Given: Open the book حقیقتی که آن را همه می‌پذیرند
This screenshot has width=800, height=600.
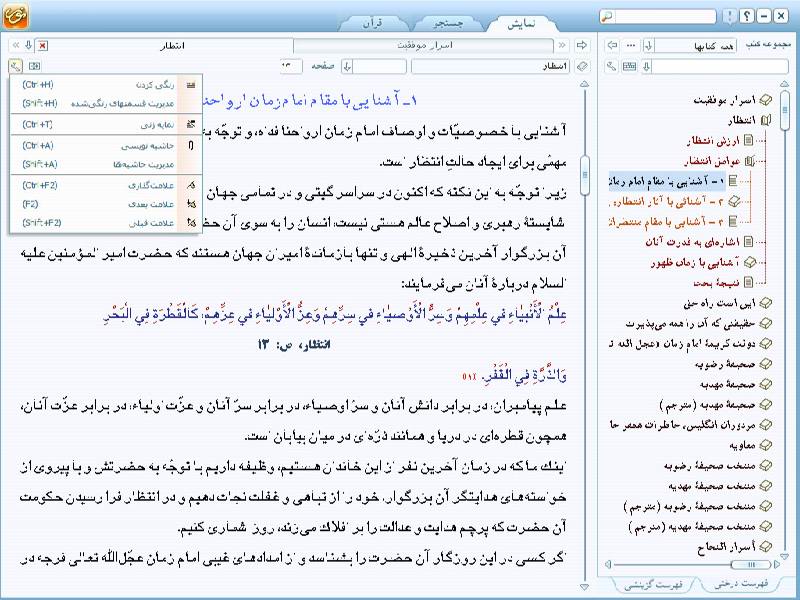Looking at the screenshot, I should pyautogui.click(x=691, y=323).
